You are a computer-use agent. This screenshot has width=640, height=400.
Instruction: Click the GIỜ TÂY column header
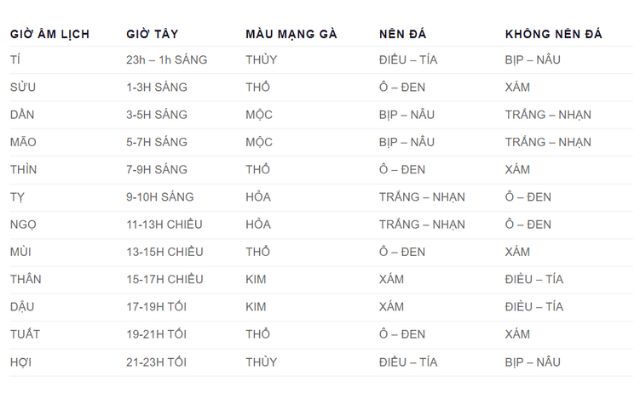[152, 34]
